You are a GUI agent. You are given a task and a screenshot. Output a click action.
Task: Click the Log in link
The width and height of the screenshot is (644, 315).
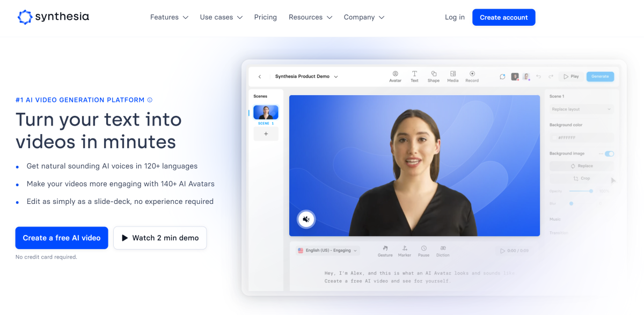pos(455,17)
